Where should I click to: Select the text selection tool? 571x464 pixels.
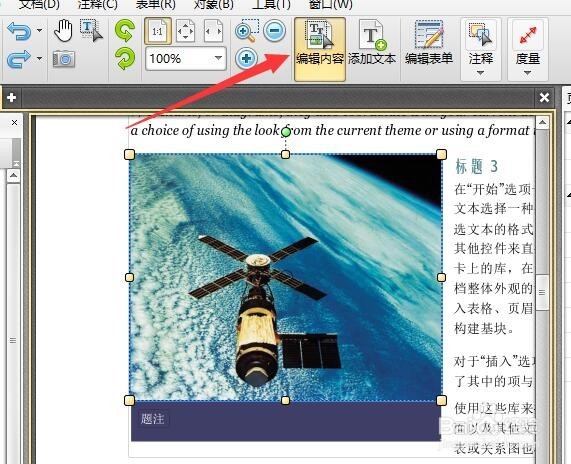pos(91,31)
